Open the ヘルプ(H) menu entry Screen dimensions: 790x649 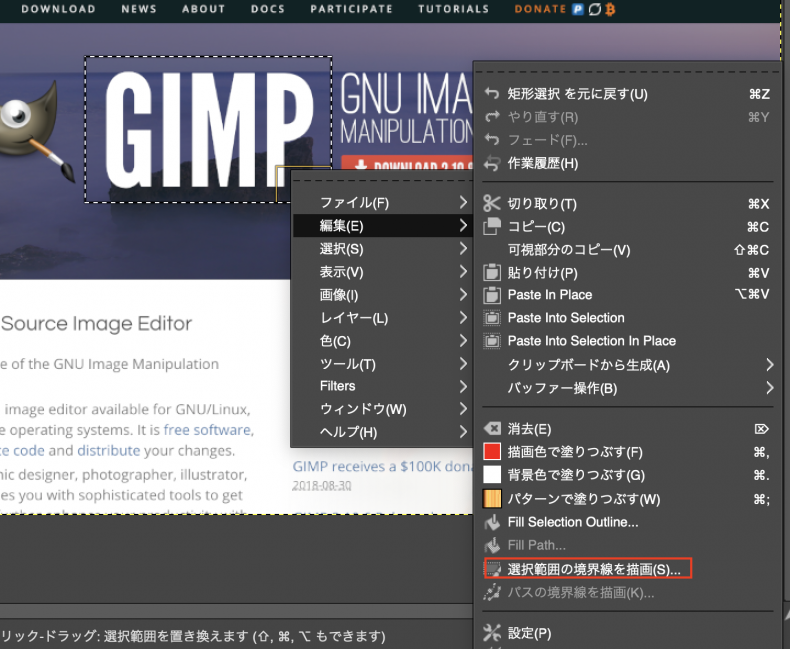tap(382, 432)
